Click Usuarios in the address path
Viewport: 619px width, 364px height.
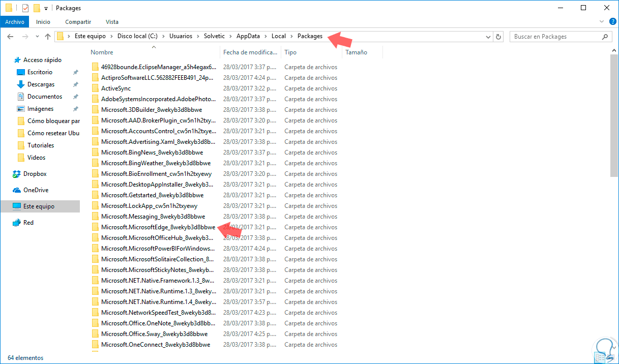tap(181, 36)
